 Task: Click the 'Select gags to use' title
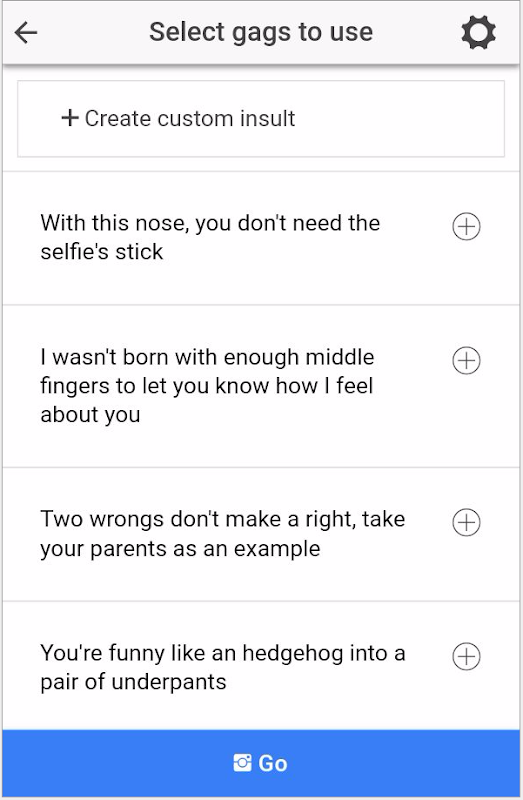point(261,32)
